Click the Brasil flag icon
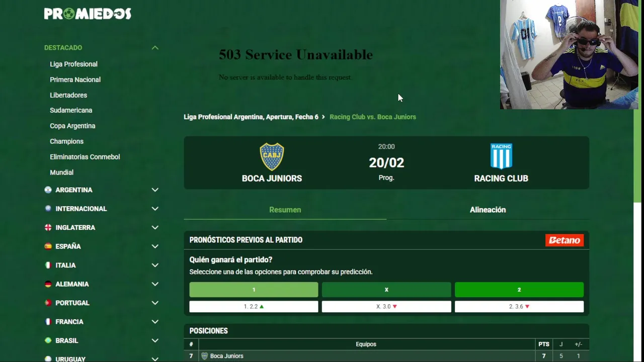Viewport: 644px width, 362px height. point(48,341)
